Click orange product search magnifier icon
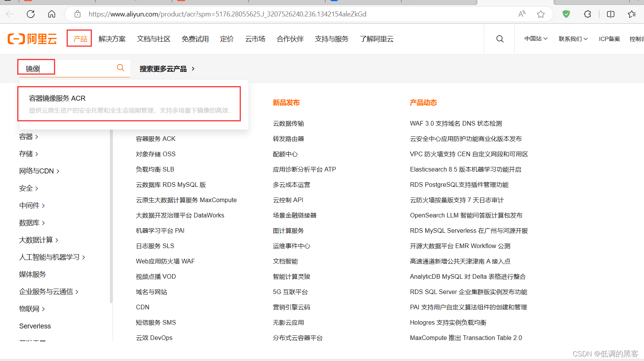Viewport: 644px width, 361px height. [x=121, y=68]
